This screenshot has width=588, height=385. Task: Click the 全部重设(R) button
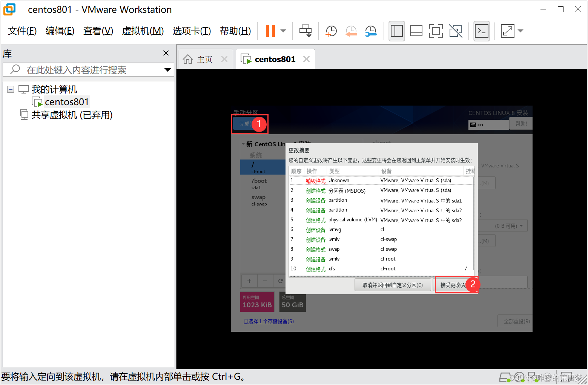515,321
